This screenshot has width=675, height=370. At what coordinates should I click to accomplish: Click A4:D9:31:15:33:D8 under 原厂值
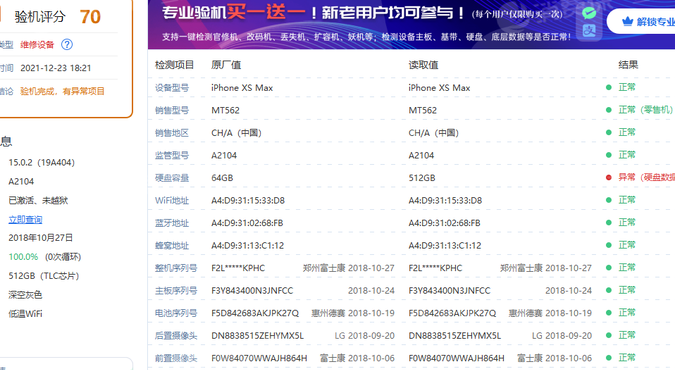[x=248, y=201]
